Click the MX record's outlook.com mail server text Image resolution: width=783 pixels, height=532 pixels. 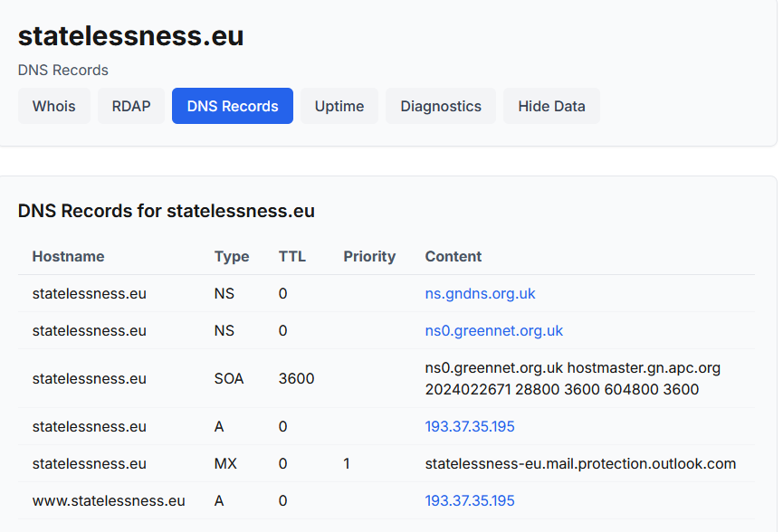click(x=580, y=464)
